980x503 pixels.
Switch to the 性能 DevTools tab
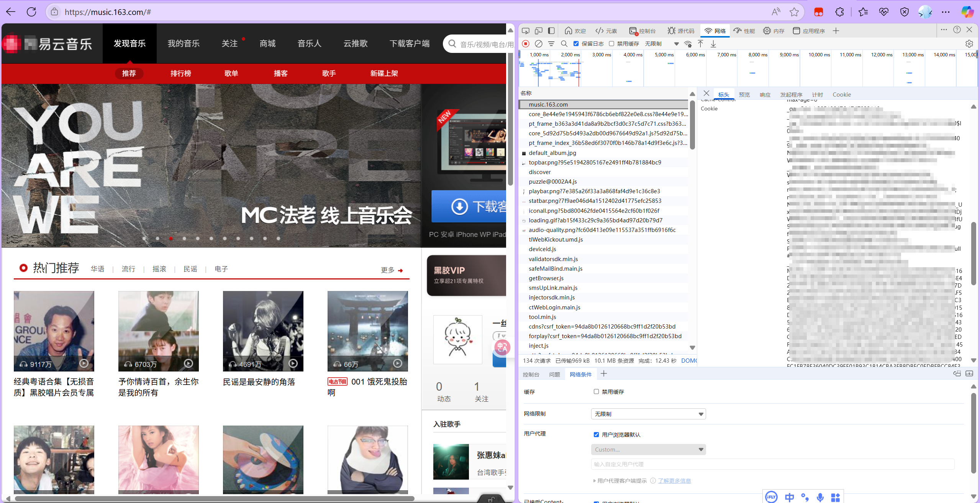[744, 31]
